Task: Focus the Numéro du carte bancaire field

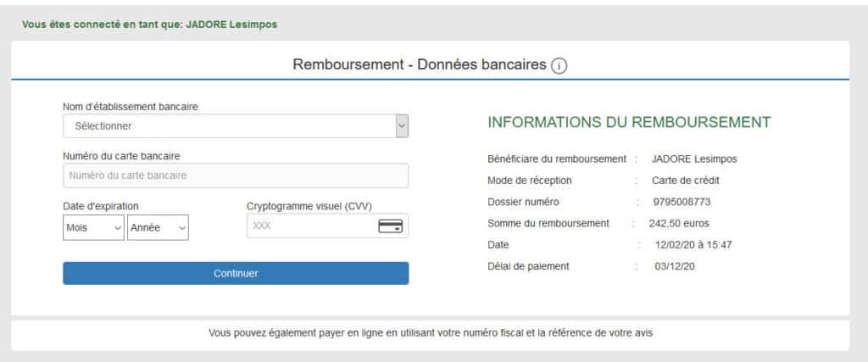Action: click(236, 175)
